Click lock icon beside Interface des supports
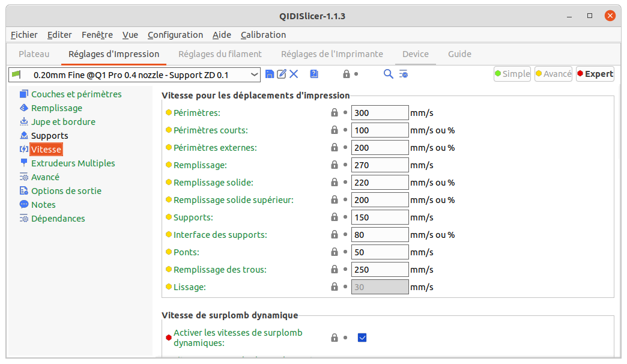627x364 pixels. 335,234
